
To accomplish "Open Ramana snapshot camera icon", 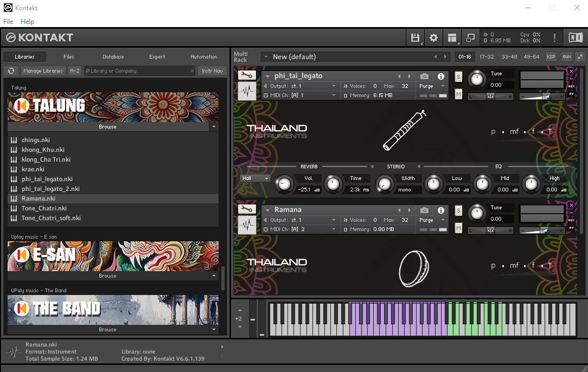I will tap(424, 210).
